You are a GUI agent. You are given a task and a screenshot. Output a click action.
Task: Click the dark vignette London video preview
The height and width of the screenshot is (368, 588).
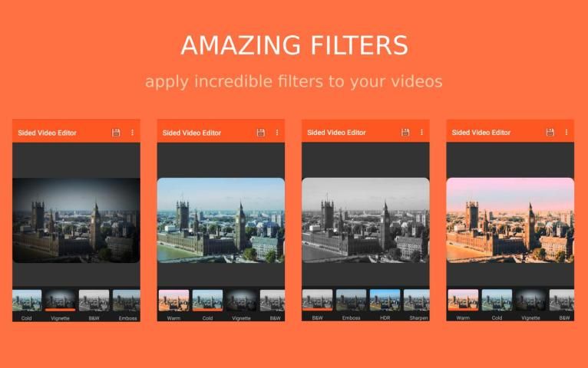(76, 220)
